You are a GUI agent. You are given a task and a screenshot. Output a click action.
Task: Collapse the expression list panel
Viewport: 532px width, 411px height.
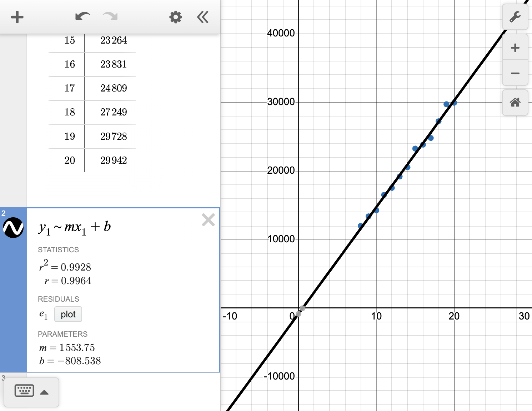[x=202, y=16]
